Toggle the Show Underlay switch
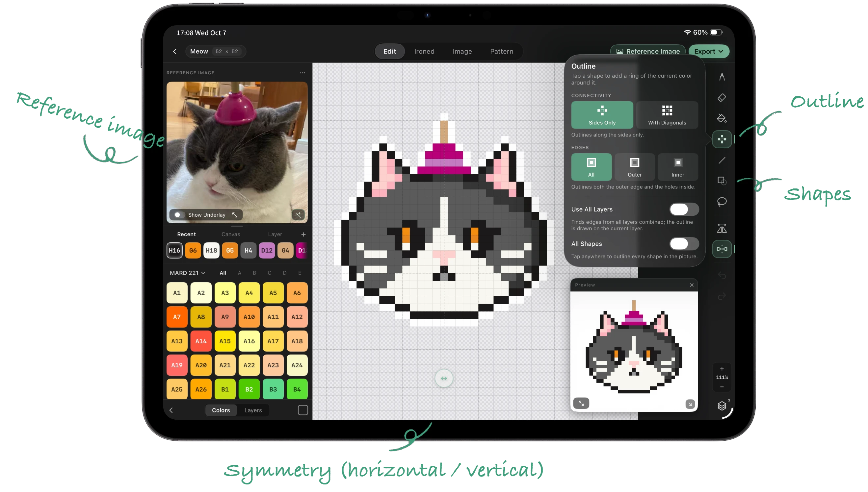 179,215
